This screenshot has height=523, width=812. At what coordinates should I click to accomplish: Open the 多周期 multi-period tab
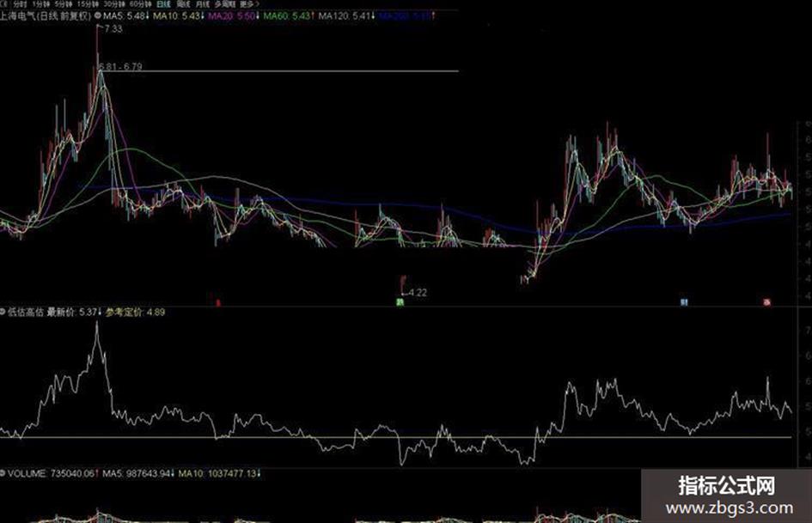[225, 3]
